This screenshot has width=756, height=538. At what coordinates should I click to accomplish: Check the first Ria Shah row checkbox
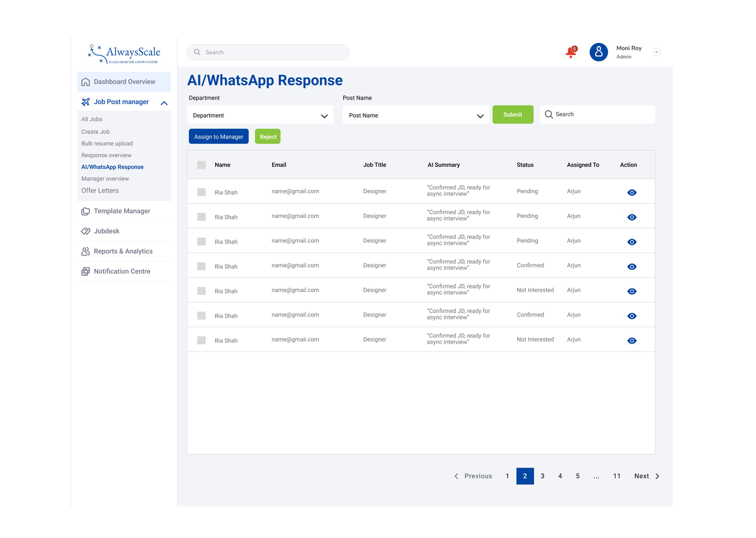click(202, 192)
